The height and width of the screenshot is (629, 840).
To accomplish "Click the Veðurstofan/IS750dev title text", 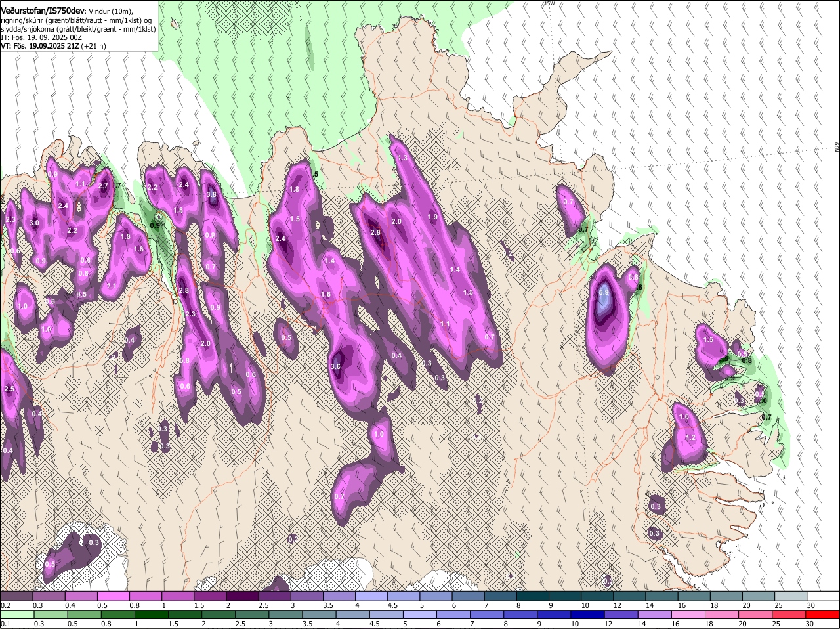I will pyautogui.click(x=43, y=11).
